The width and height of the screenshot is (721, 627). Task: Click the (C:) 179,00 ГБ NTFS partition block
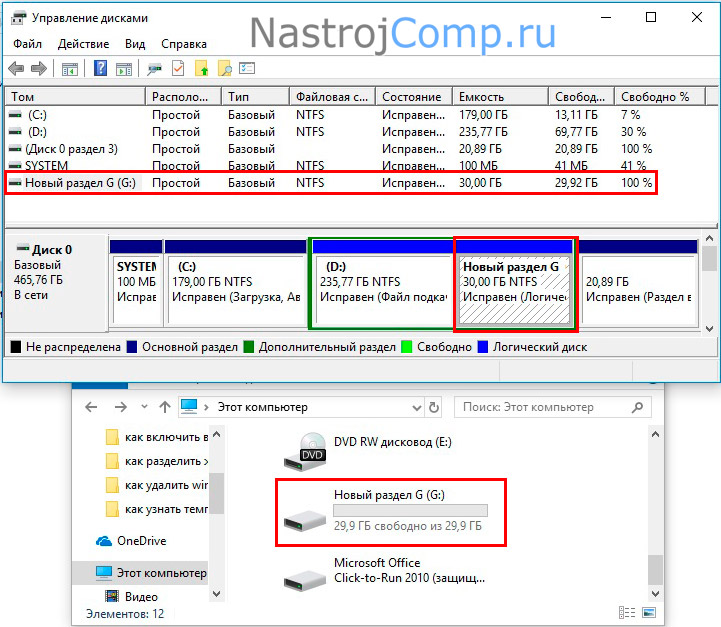(x=235, y=281)
